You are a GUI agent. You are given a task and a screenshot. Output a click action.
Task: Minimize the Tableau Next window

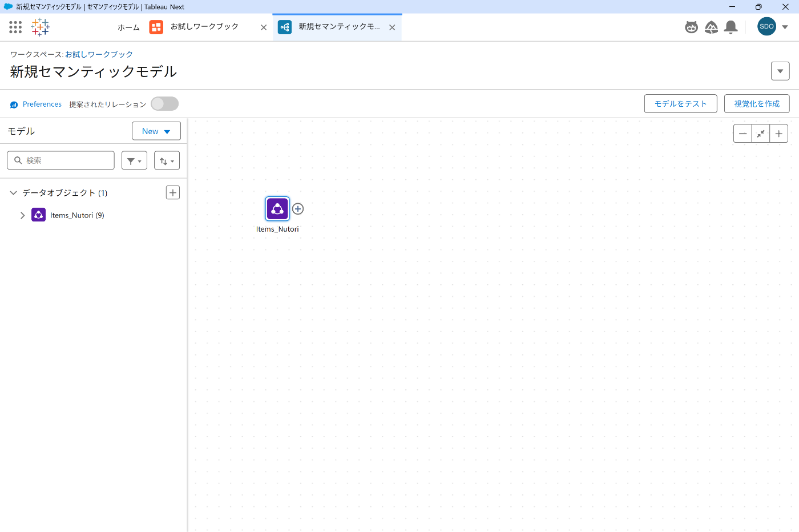(732, 7)
